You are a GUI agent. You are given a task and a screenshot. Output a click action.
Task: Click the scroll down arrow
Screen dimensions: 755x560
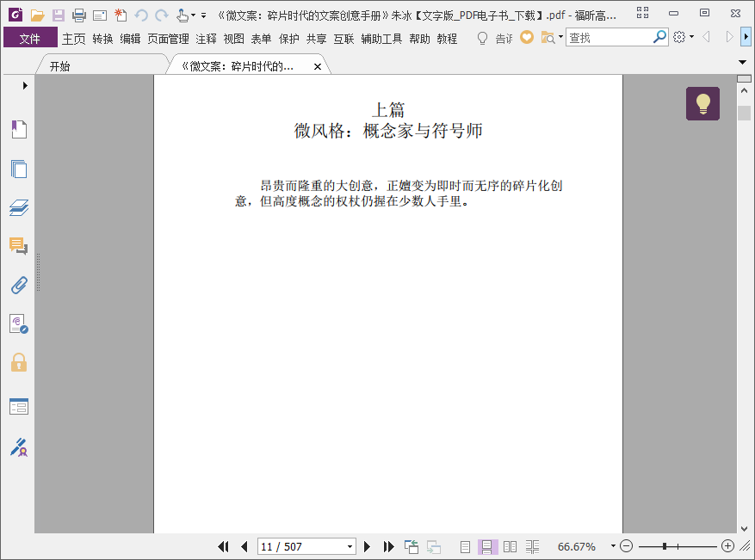[x=744, y=528]
